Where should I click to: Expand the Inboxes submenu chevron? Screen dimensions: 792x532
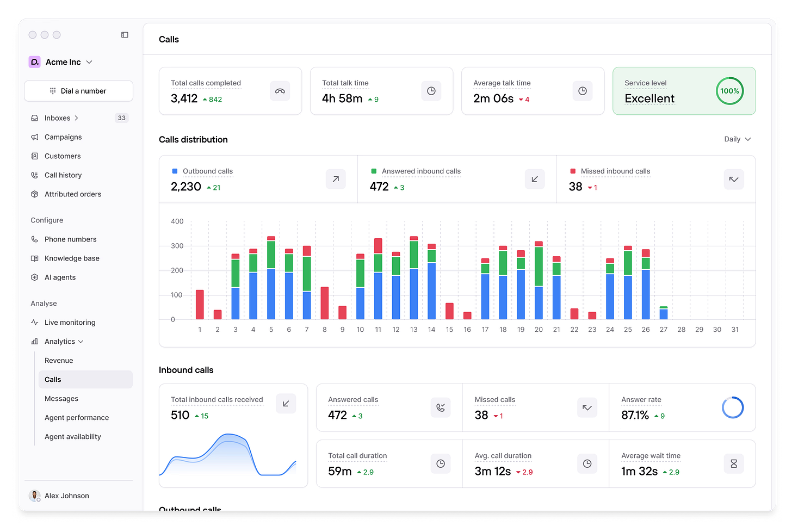pos(77,118)
